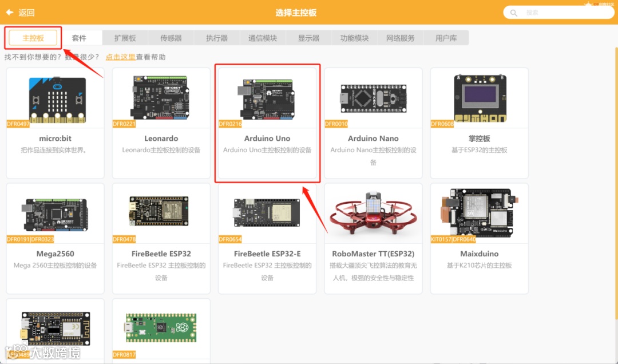Select the RoboMaster TT drone image
The image size is (618, 364).
[x=373, y=213]
